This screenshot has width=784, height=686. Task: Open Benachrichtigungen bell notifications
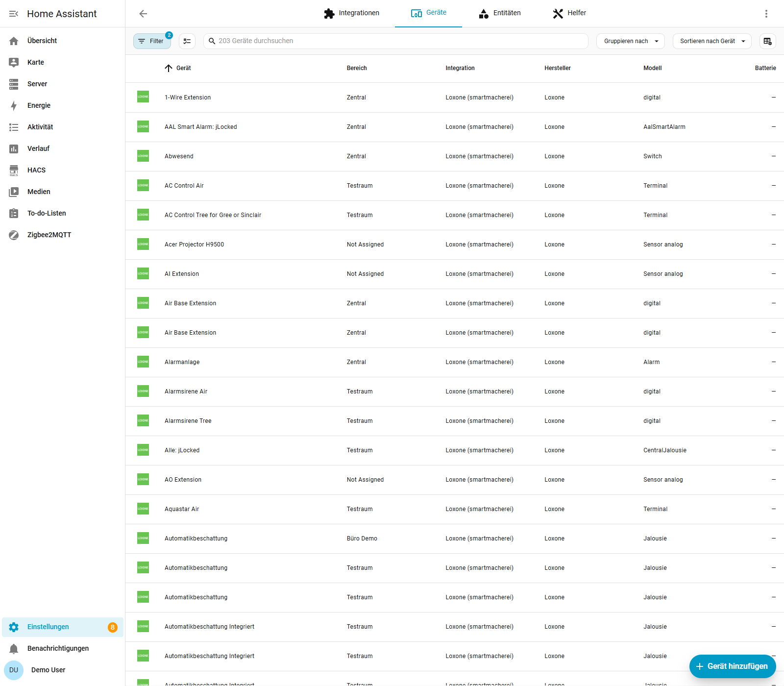click(x=63, y=648)
